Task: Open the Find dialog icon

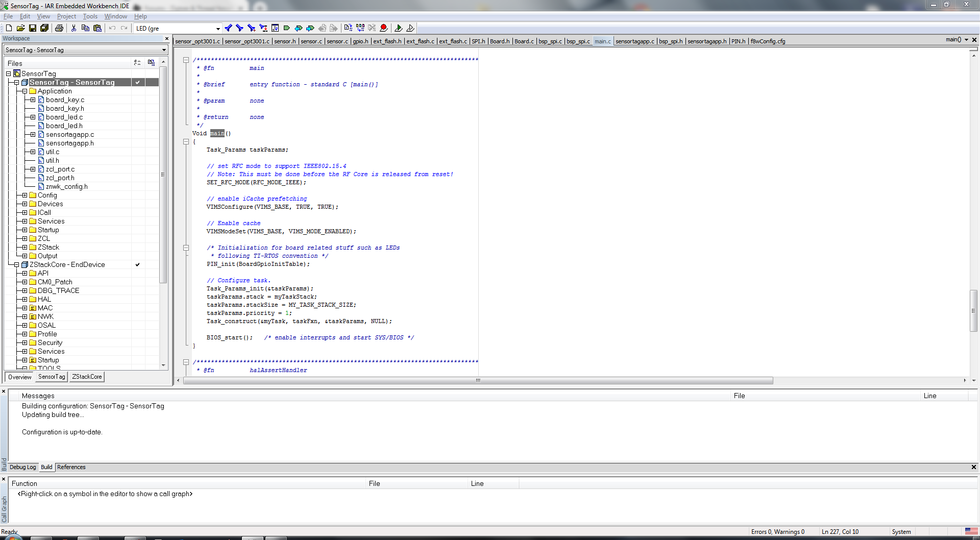Action: tap(252, 28)
